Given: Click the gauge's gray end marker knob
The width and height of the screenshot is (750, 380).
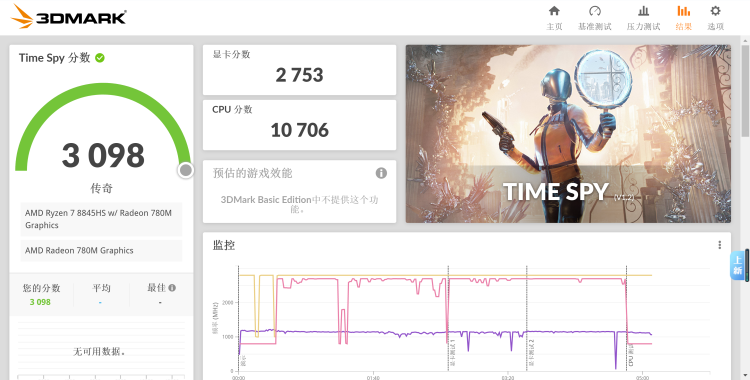Looking at the screenshot, I should click(x=186, y=170).
